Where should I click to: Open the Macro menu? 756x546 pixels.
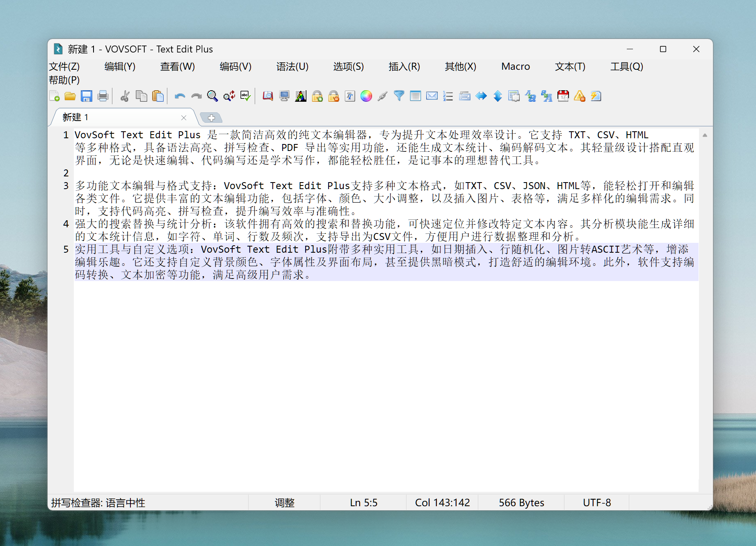point(516,66)
